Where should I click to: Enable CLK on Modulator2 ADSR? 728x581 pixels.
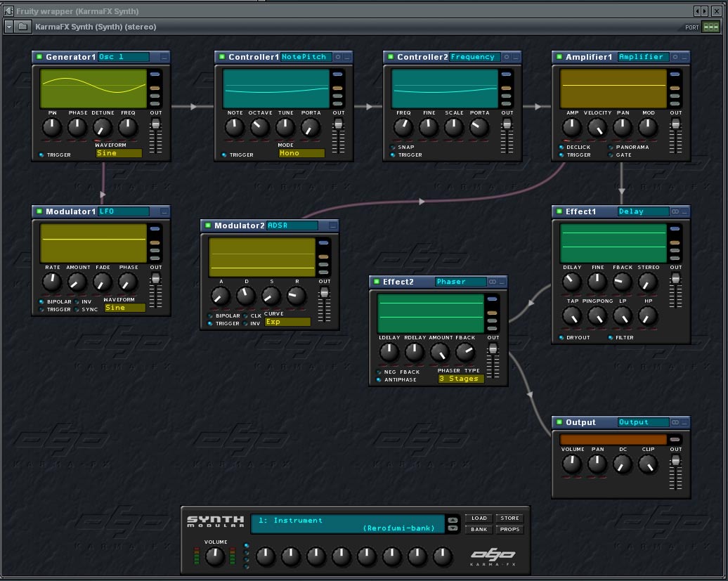tap(246, 315)
